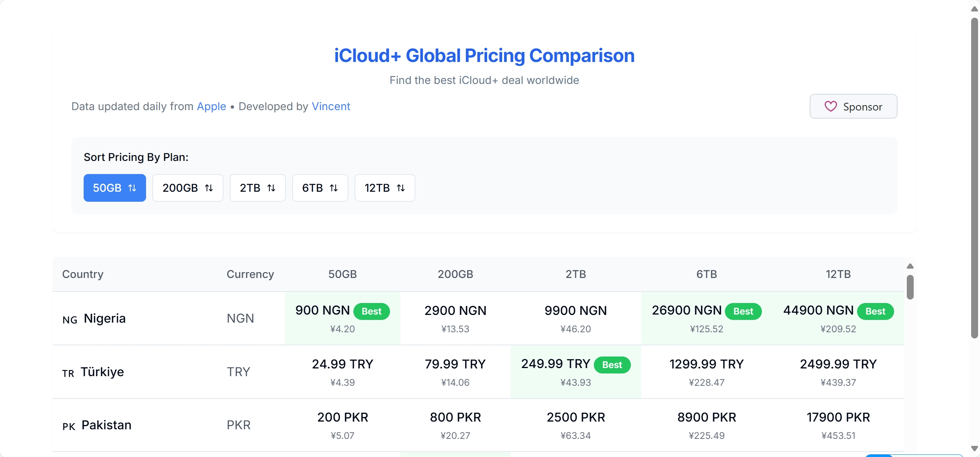Screen dimensions: 980x457
Task: Click the Country column header
Action: coord(83,274)
